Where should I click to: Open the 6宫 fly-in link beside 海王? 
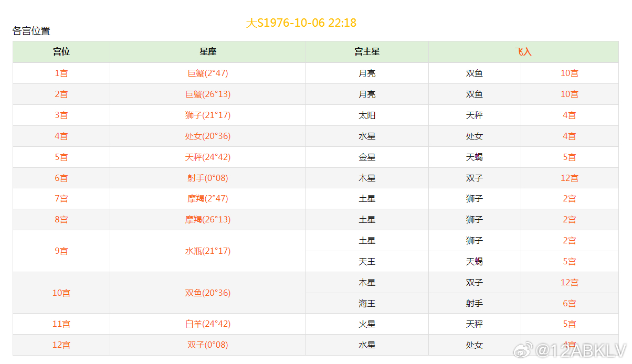point(570,304)
